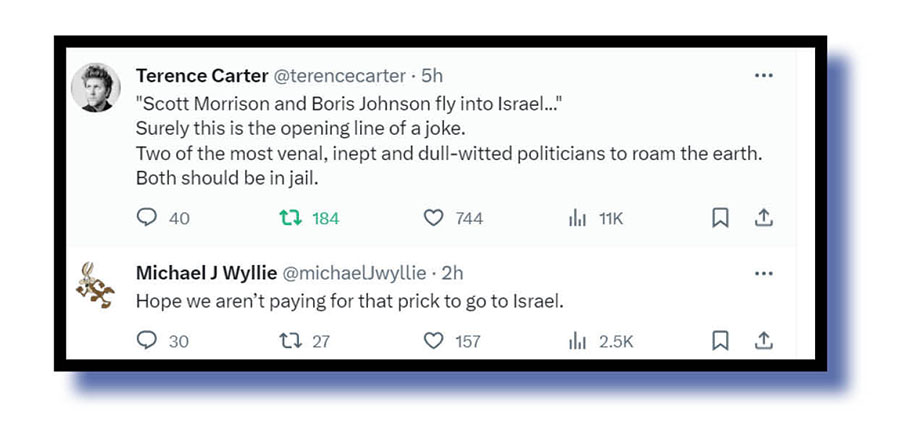The width and height of the screenshot is (907, 430).
Task: View analytics for Terence Carter's tweet
Action: (577, 218)
